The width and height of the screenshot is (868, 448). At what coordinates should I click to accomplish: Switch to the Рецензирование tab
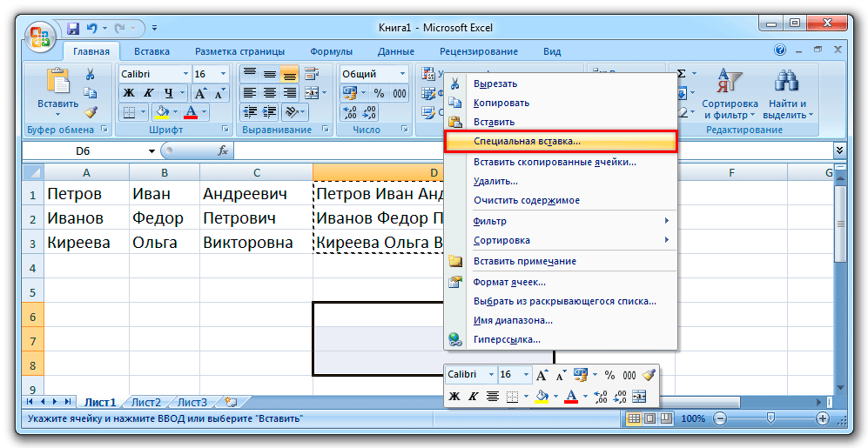[478, 51]
